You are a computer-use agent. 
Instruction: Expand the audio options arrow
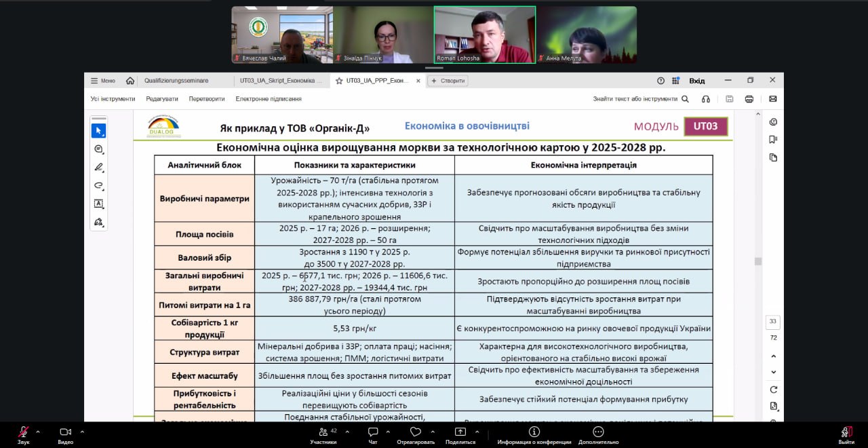coord(38,432)
